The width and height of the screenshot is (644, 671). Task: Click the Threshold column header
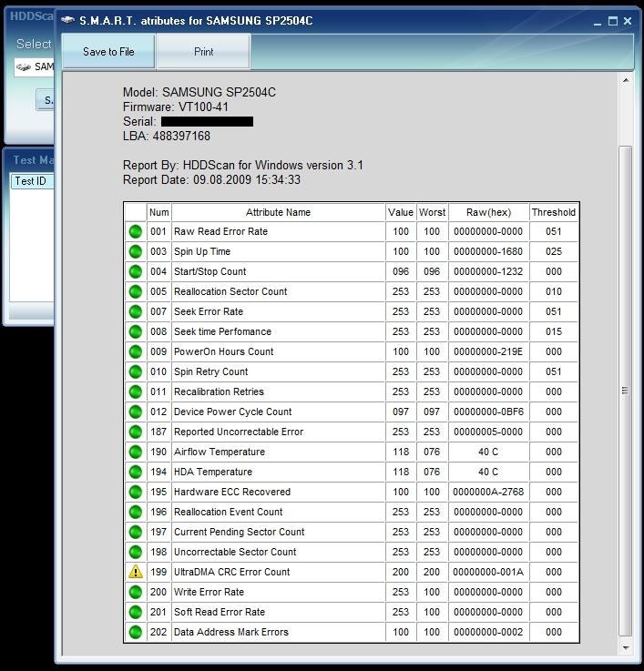[x=554, y=212]
